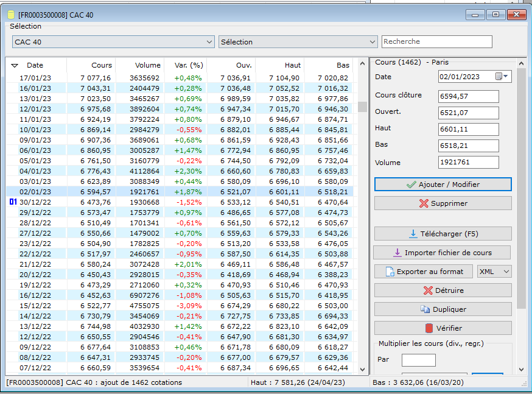Click the Cours clôture input field

pos(469,96)
